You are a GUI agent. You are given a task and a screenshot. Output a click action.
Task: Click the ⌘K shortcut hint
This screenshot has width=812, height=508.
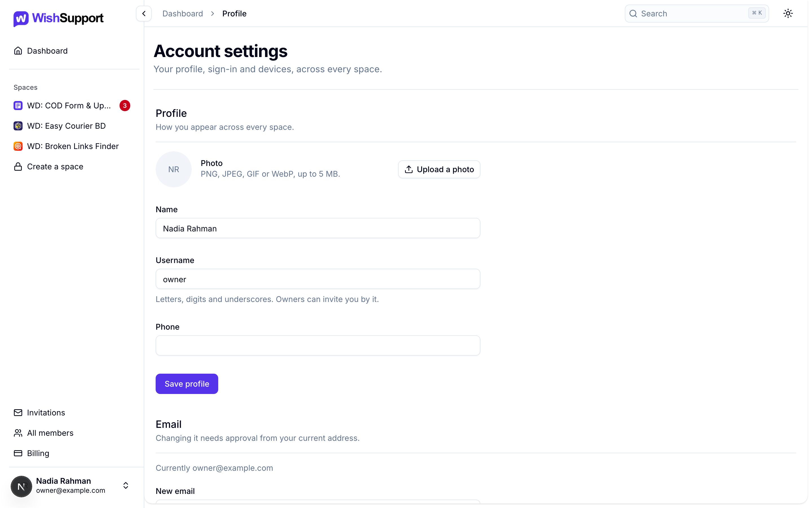(x=757, y=13)
